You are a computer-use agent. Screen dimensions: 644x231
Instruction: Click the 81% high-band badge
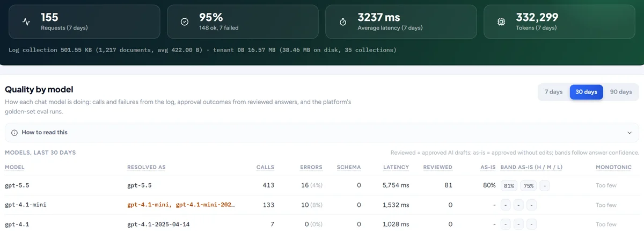(508, 186)
